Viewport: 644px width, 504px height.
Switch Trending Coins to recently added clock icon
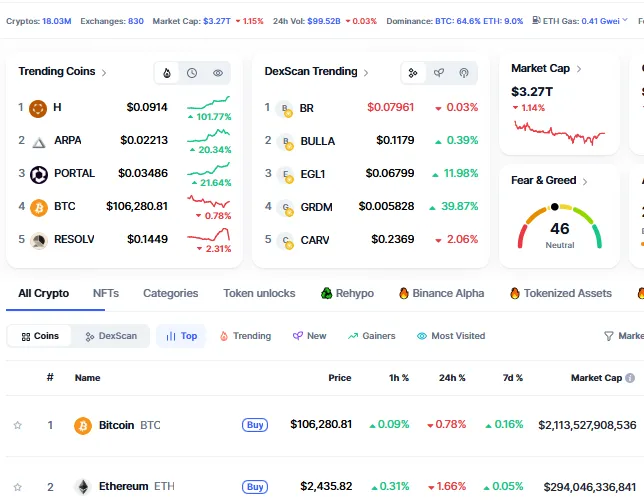pos(192,73)
